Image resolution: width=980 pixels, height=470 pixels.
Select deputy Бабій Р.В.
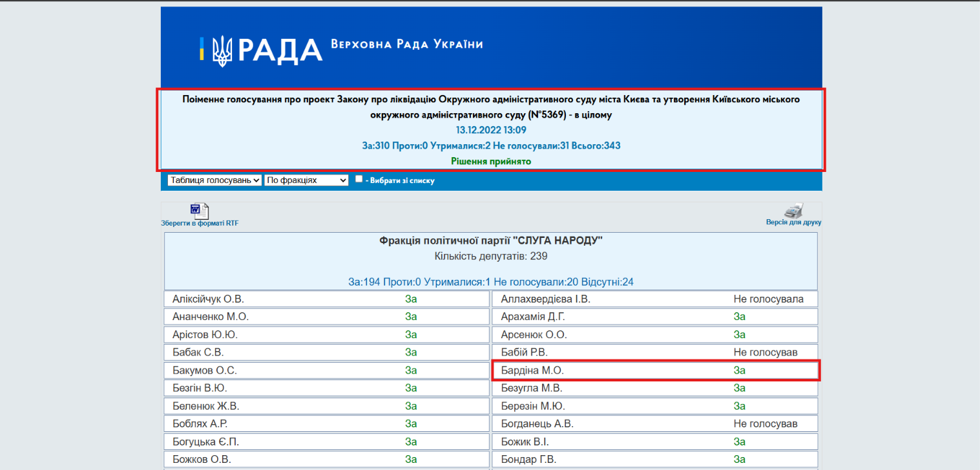click(x=525, y=352)
